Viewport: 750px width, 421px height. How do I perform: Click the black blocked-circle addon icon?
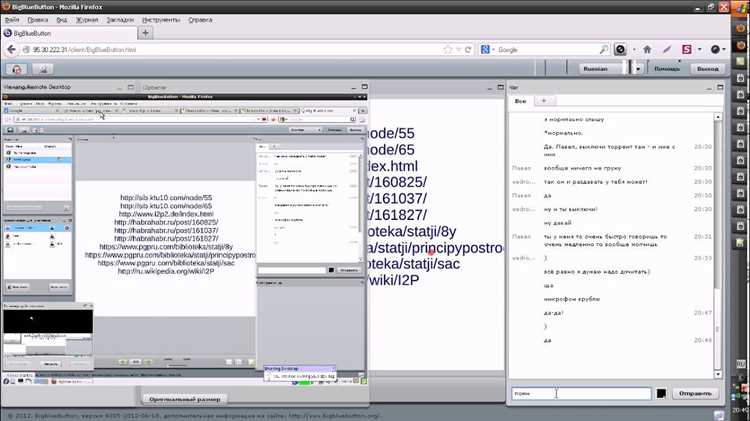pyautogui.click(x=620, y=49)
